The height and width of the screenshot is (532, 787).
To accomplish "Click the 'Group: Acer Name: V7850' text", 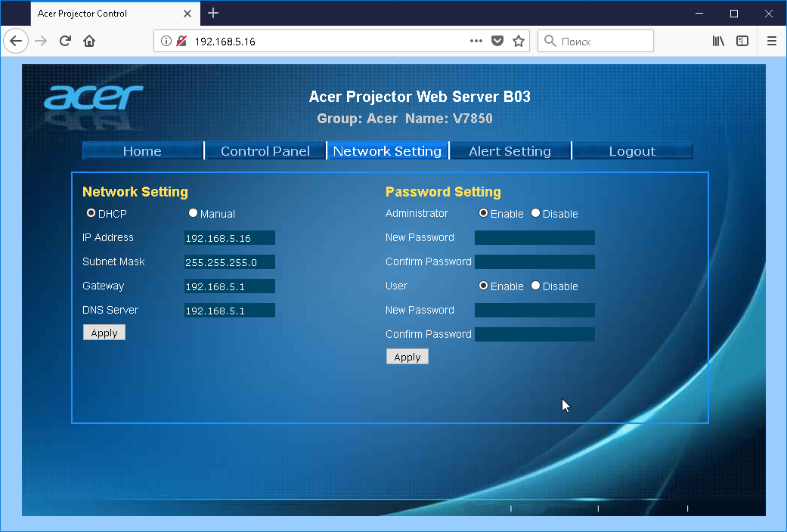I will 404,119.
